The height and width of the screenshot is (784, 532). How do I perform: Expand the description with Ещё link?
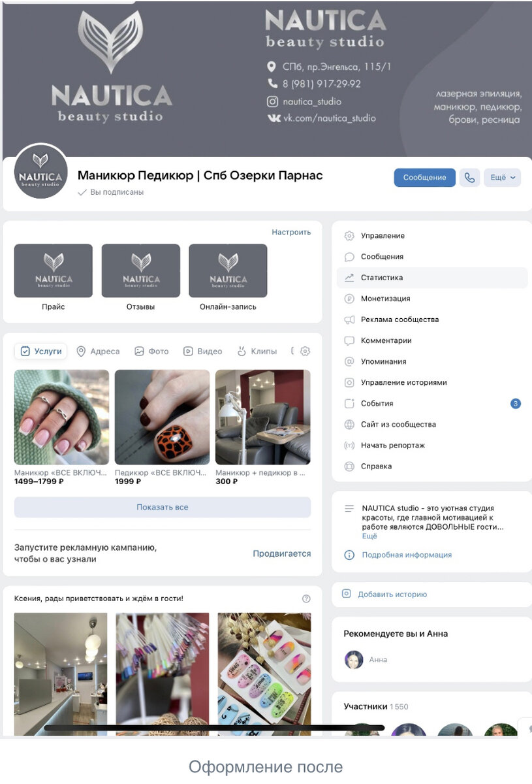[369, 536]
